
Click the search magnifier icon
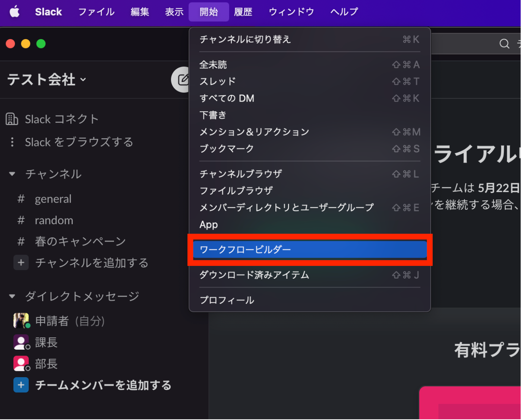(x=504, y=44)
